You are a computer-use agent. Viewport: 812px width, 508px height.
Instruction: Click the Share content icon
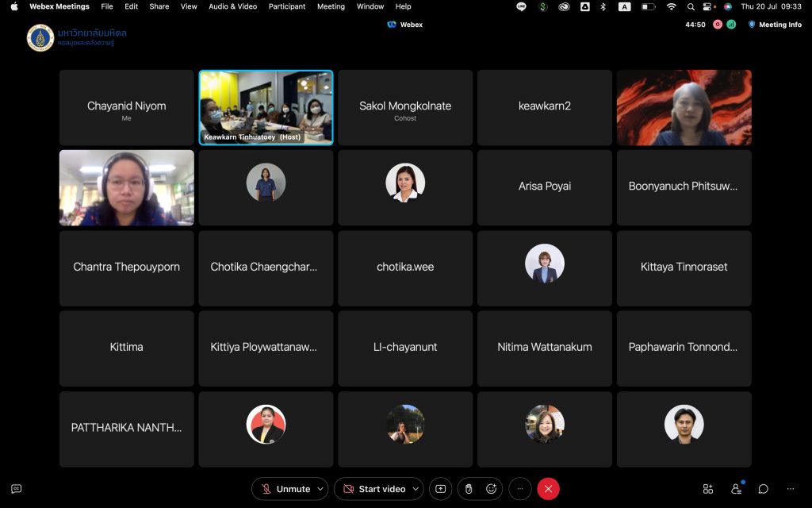click(440, 489)
